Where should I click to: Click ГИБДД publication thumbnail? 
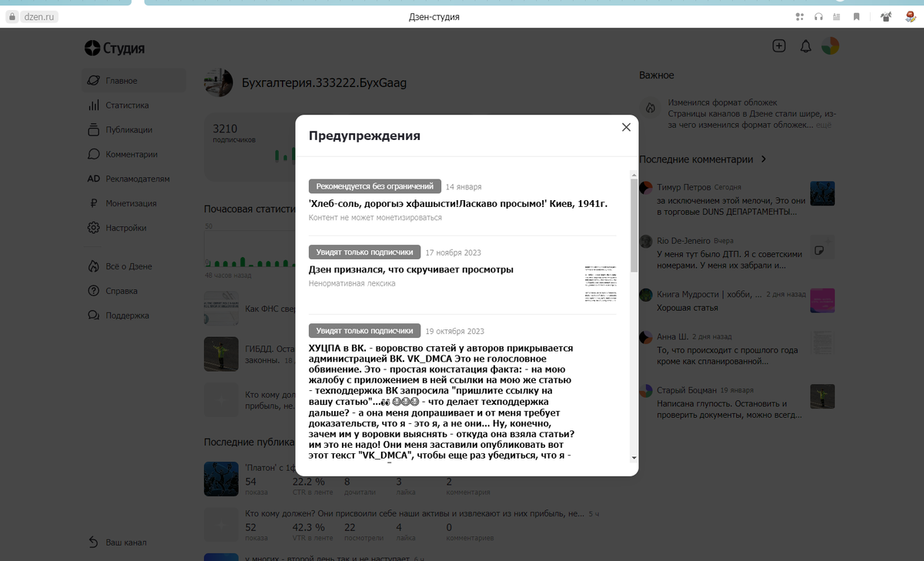pos(221,354)
